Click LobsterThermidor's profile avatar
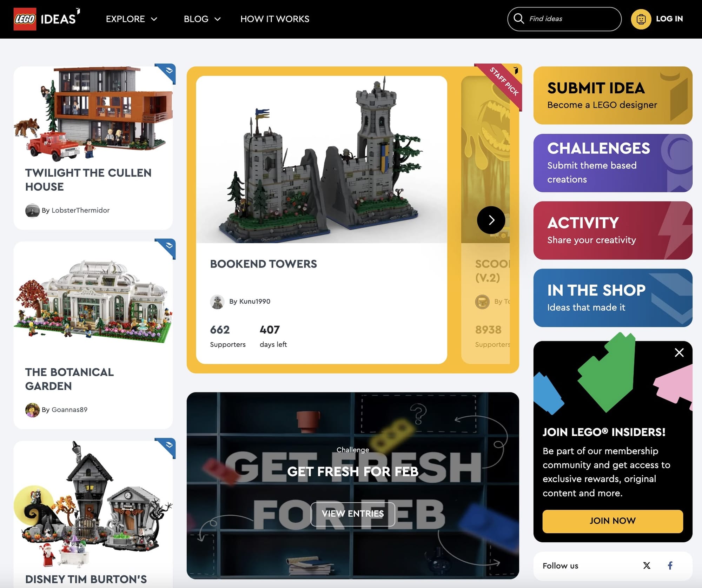The image size is (702, 588). coord(32,211)
